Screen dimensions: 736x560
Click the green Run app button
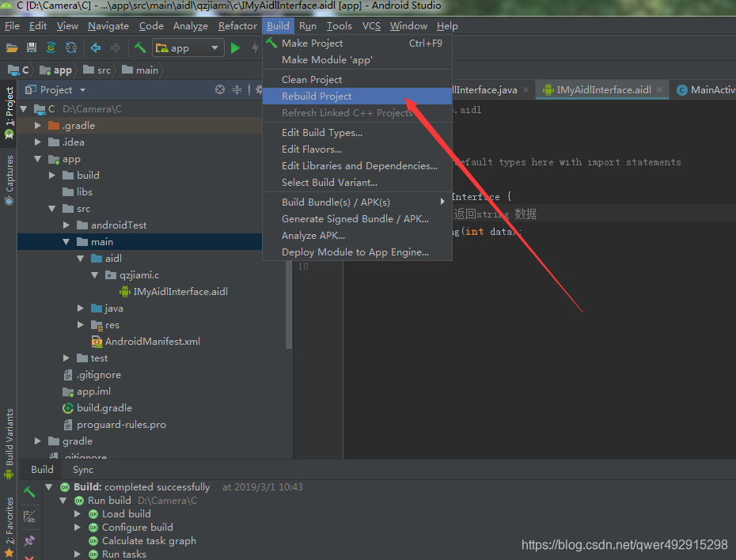click(x=236, y=47)
